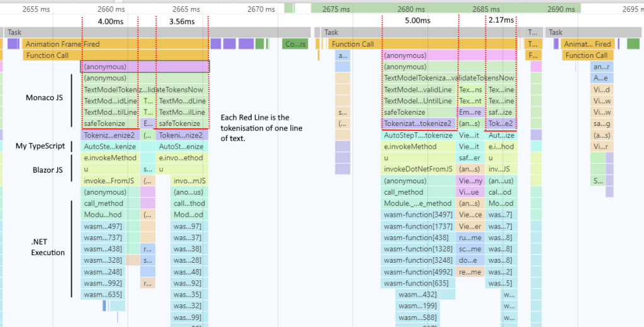Click the green Co...rs event block

point(295,44)
